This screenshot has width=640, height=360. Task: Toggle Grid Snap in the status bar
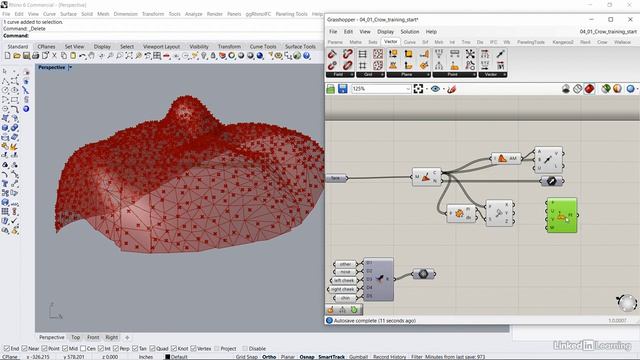(247, 357)
